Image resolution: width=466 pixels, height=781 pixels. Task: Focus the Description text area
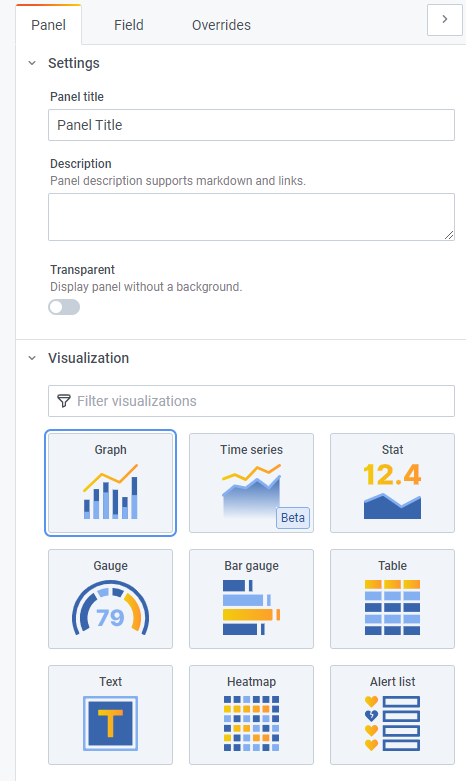coord(251,217)
